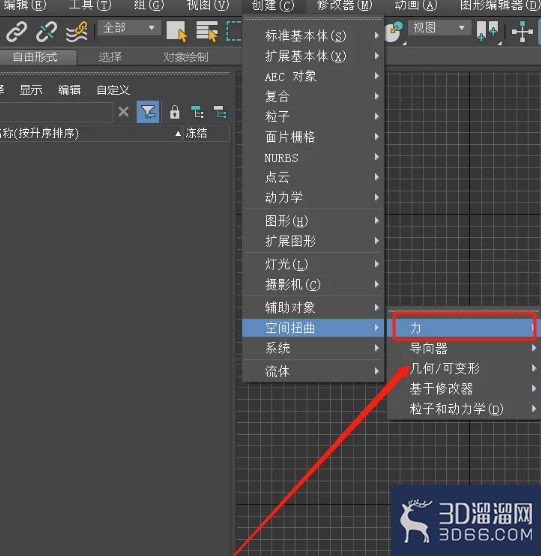Screen dimensions: 541x556
Task: Switch to the 选择 ribbon tab
Action: coord(110,57)
